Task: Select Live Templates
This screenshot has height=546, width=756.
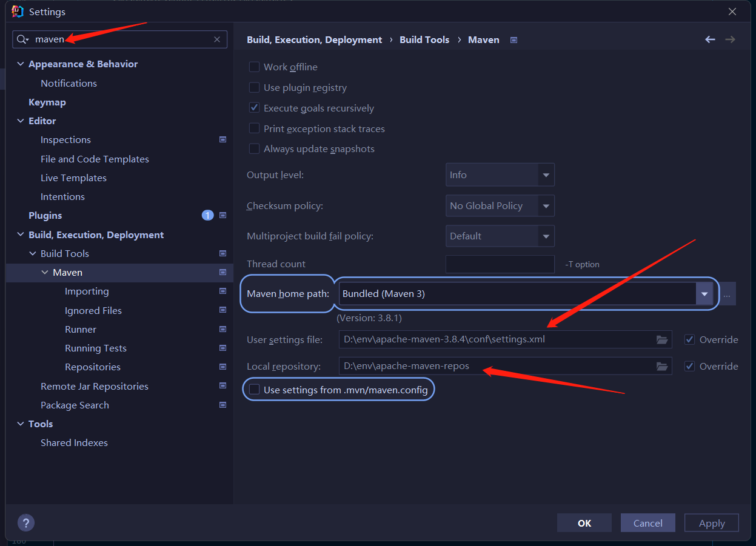Action: (73, 178)
